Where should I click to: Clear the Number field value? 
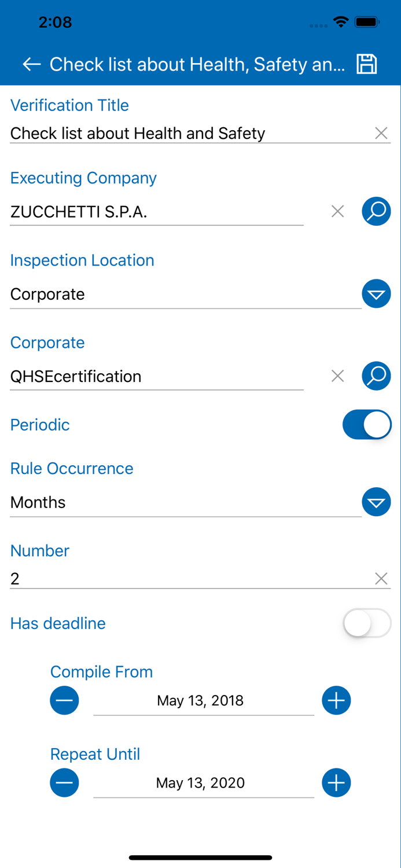[x=381, y=578]
